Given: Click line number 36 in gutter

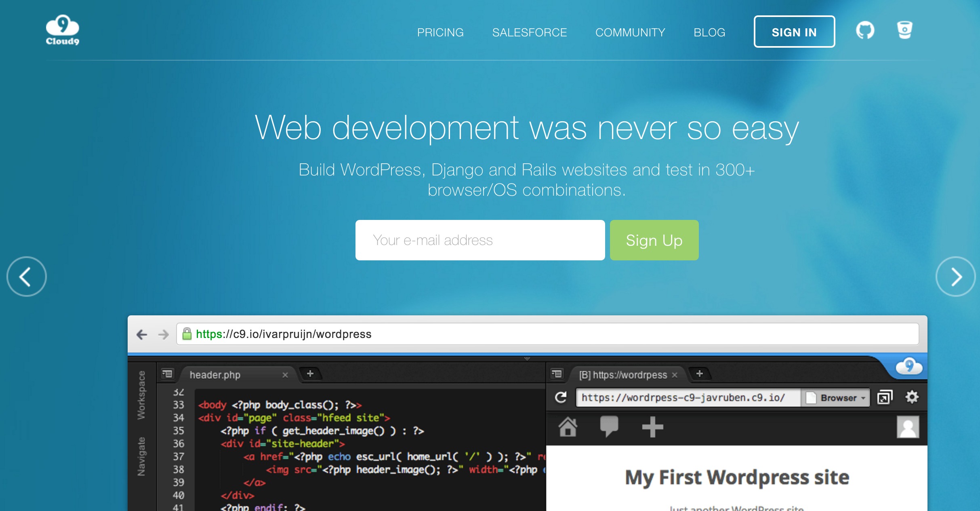Looking at the screenshot, I should click(x=179, y=443).
